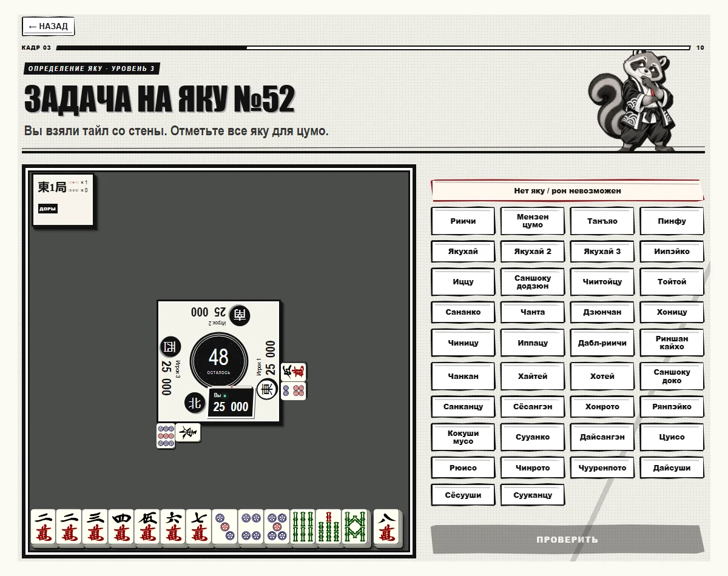This screenshot has width=728, height=576.
Task: Click the 9-pin discard tile below table
Action: coord(166,436)
